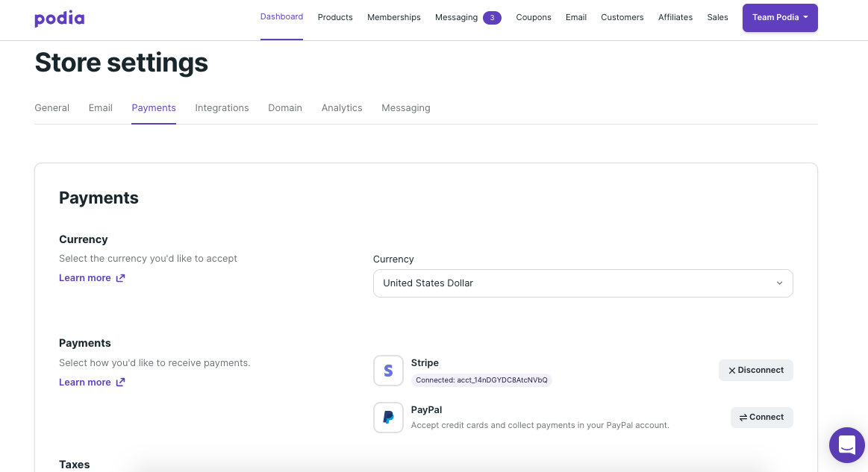Click the Learn more link under Currency
This screenshot has width=868, height=472.
click(84, 277)
